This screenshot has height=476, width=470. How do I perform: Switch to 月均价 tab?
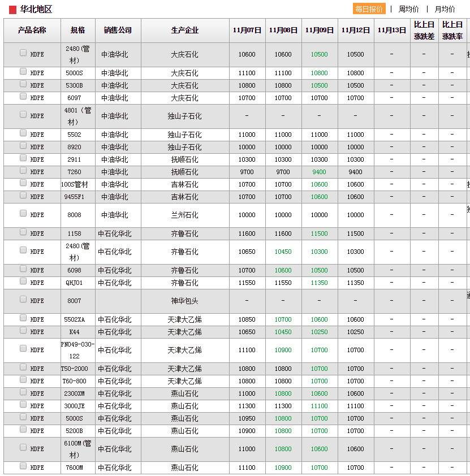pos(445,9)
